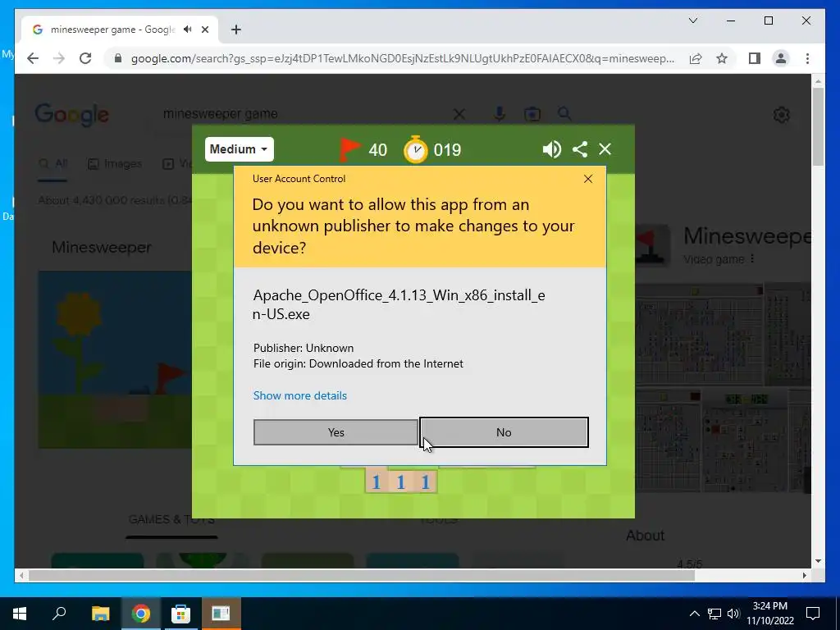Go forward in Chrome
The image size is (840, 630).
click(x=59, y=58)
